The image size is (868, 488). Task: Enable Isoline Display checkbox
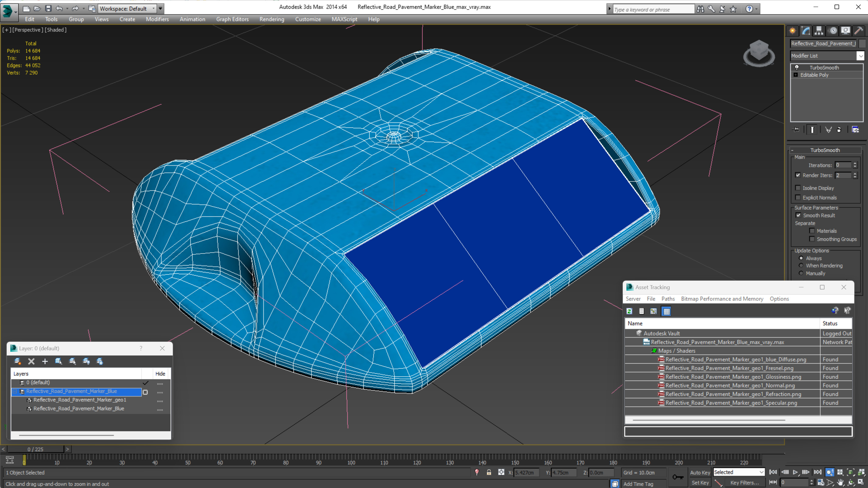pos(798,188)
